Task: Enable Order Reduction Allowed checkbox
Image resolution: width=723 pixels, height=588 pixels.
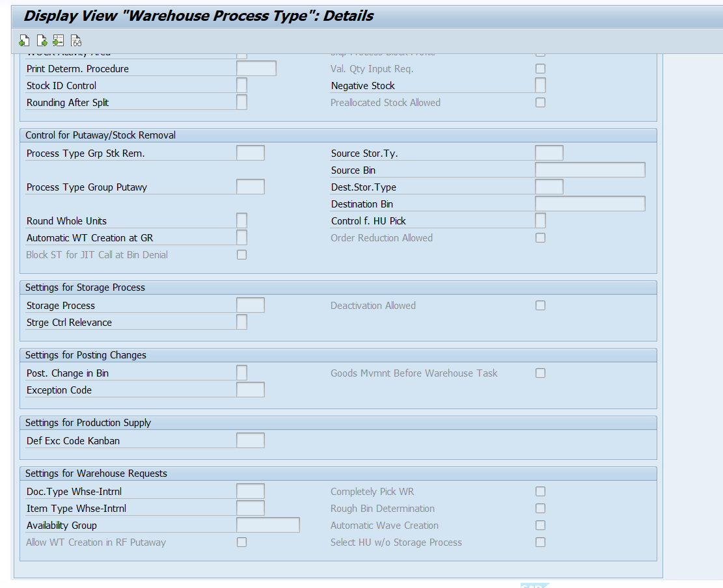Action: click(x=540, y=238)
